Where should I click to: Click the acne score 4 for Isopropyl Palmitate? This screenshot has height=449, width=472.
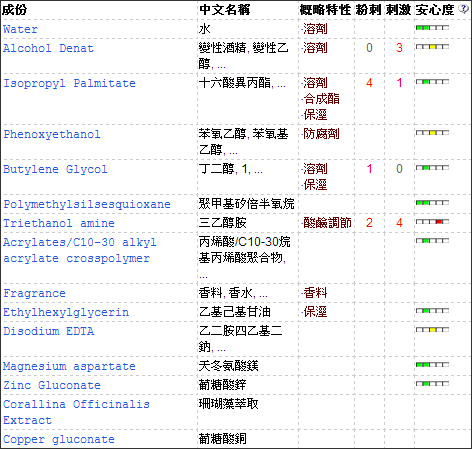369,83
